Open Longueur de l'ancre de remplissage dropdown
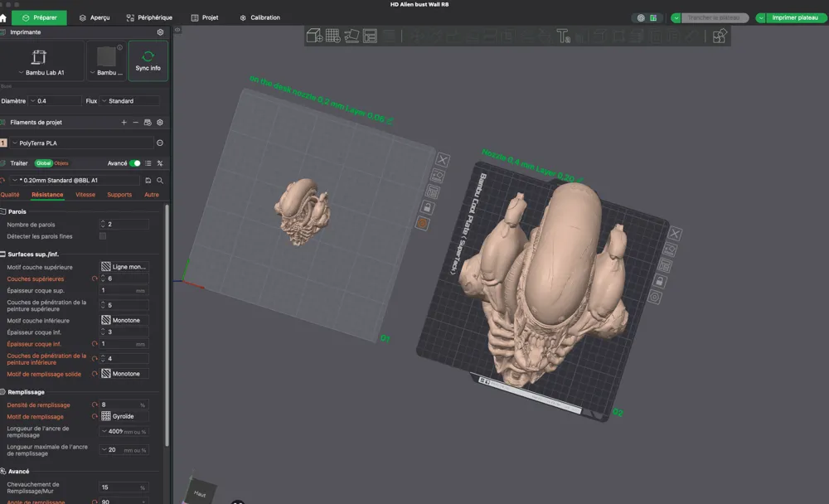Viewport: 829px width, 504px height. (x=124, y=432)
